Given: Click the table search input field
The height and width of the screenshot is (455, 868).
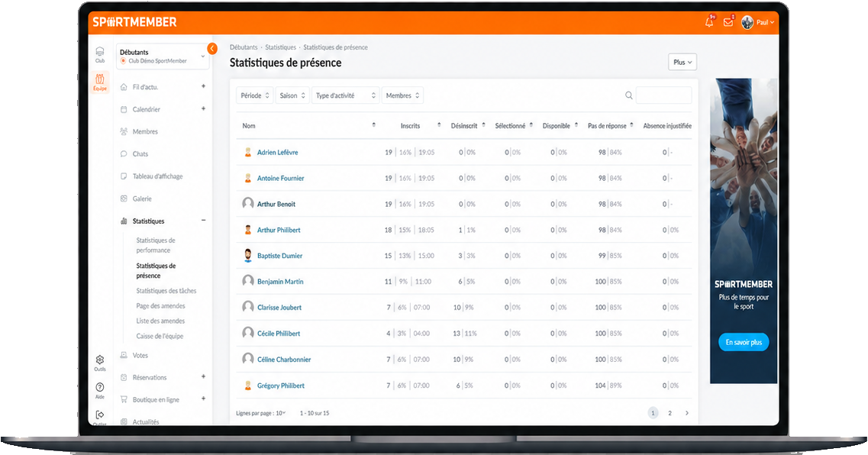Looking at the screenshot, I should pos(663,95).
